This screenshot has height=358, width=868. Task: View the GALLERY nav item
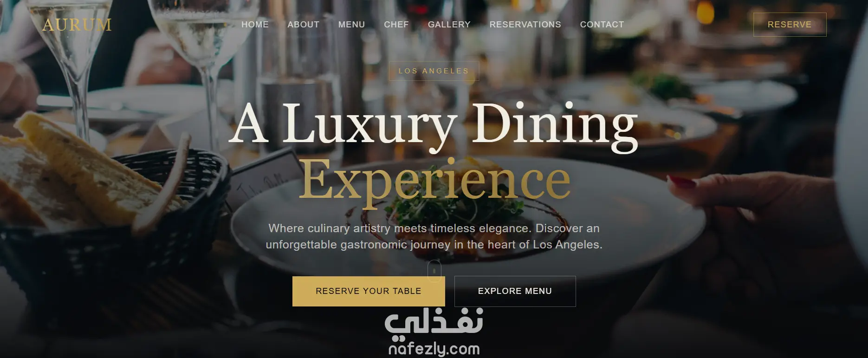click(x=449, y=25)
